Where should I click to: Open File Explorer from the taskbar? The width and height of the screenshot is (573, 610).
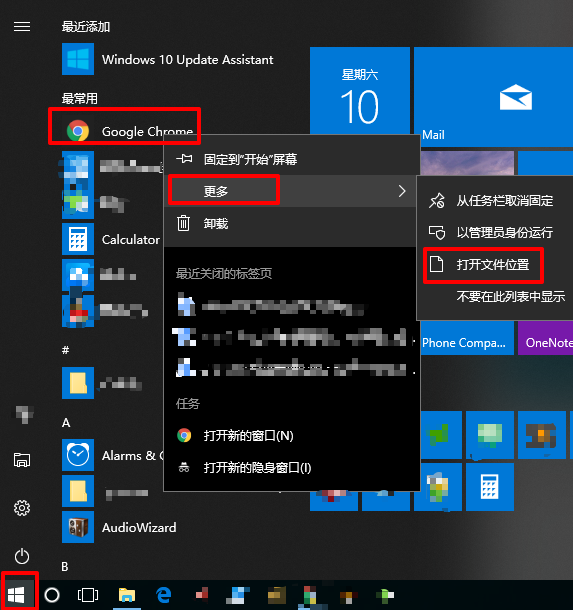(127, 595)
